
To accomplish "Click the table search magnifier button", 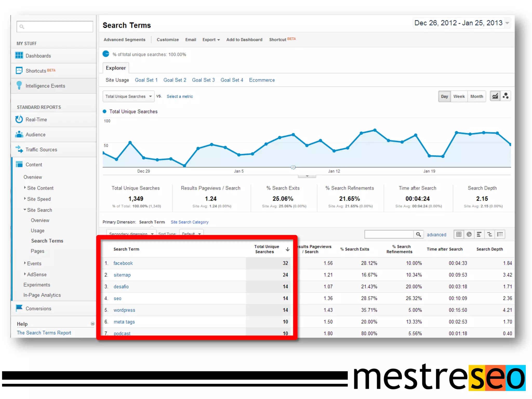I will click(x=418, y=234).
